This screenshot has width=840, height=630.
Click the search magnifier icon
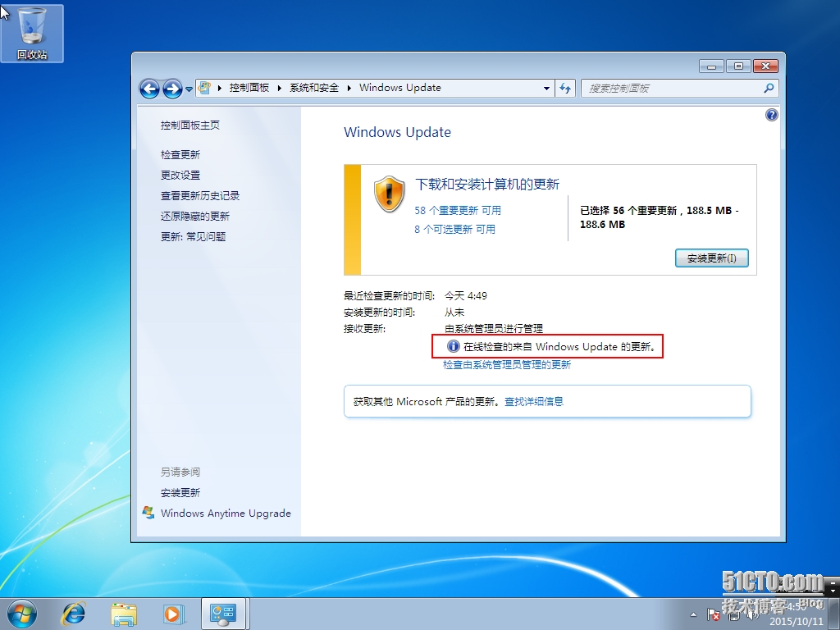tap(769, 88)
